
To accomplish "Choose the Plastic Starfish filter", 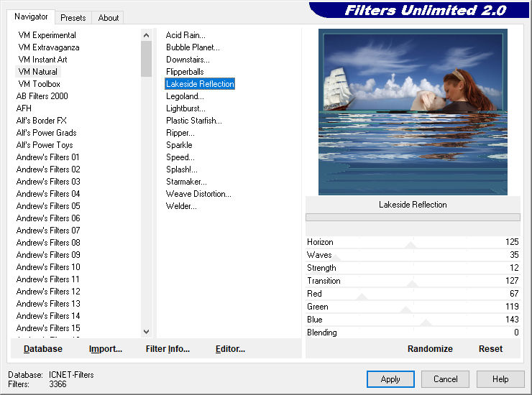I will 194,121.
